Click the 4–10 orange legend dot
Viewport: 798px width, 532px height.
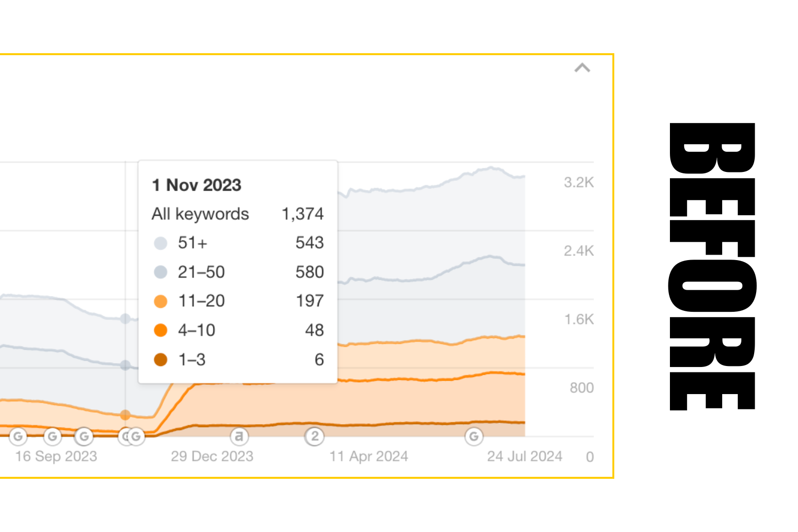pos(161,330)
